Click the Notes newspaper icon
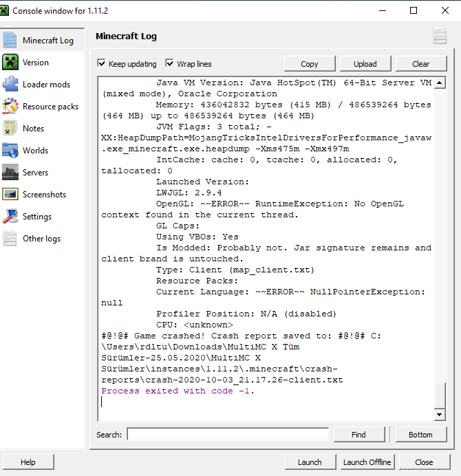 tap(10, 128)
